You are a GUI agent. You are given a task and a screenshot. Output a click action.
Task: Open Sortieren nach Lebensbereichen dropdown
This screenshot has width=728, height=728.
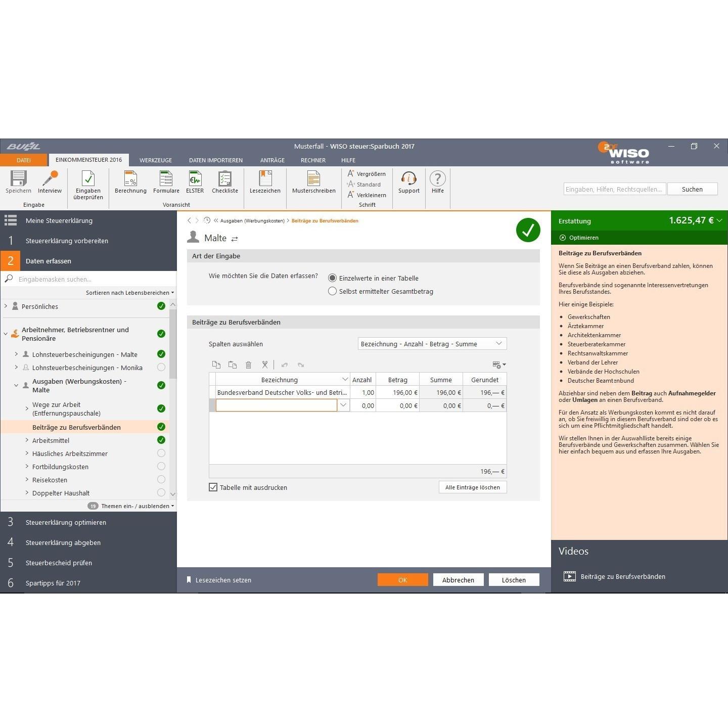(130, 293)
